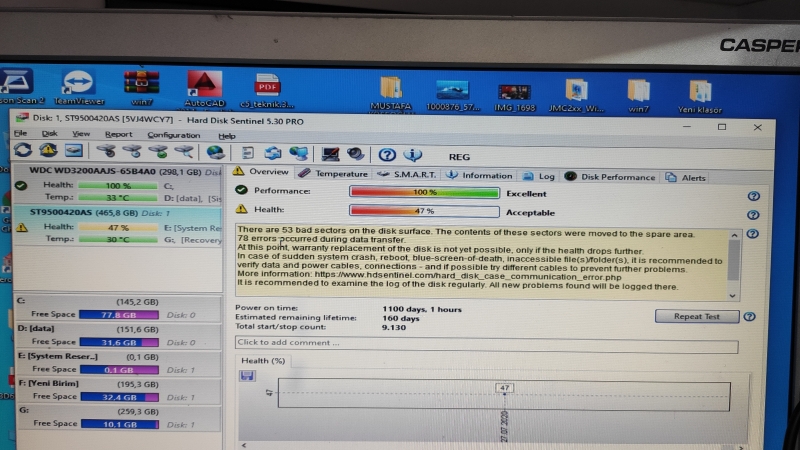The height and width of the screenshot is (450, 800).
Task: Click the Refresh toolbar icon
Action: (22, 151)
